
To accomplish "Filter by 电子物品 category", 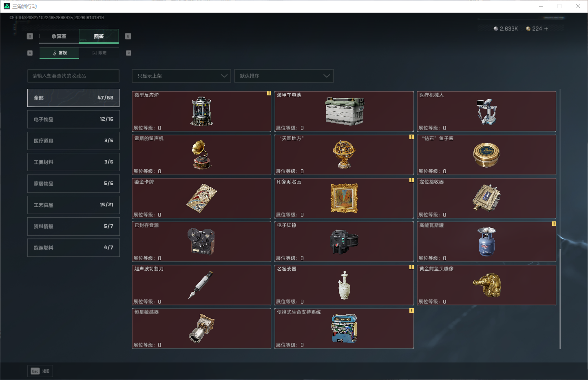I will click(73, 119).
